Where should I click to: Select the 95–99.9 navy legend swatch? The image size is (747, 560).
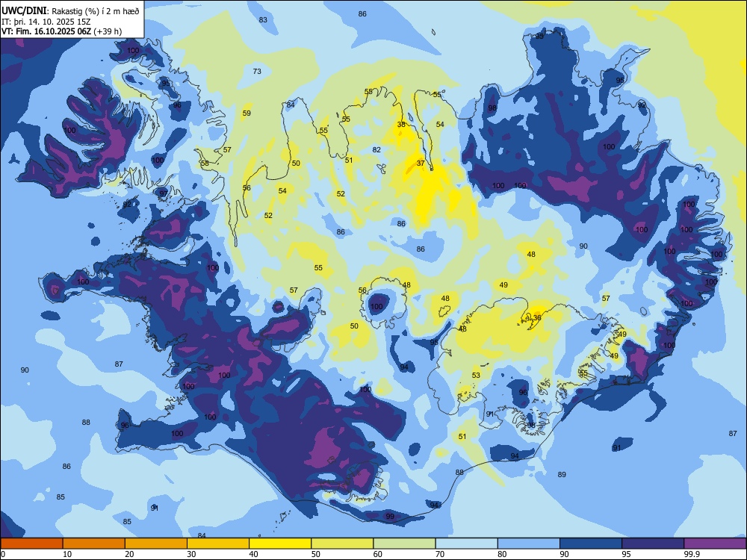653,544
